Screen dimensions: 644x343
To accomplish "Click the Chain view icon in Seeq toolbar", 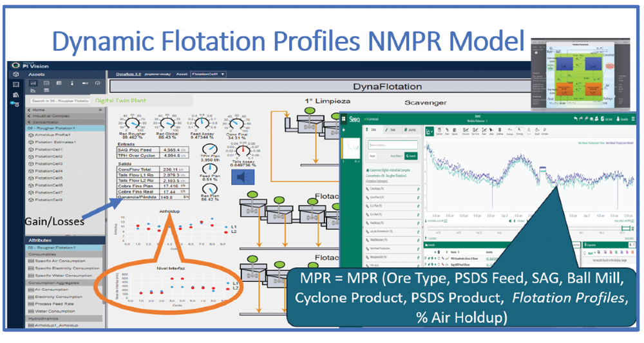I will (448, 131).
